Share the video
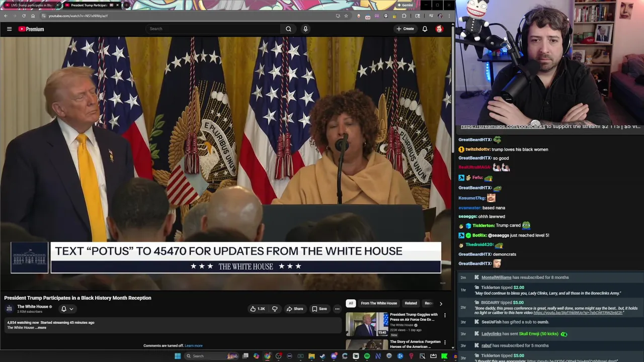 click(x=294, y=309)
